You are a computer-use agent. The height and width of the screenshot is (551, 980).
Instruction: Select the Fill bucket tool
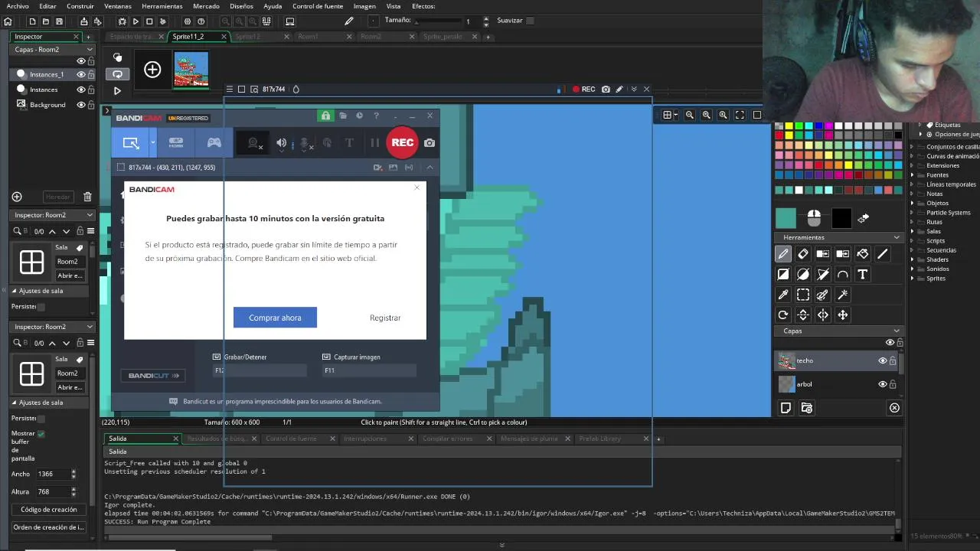pos(863,254)
